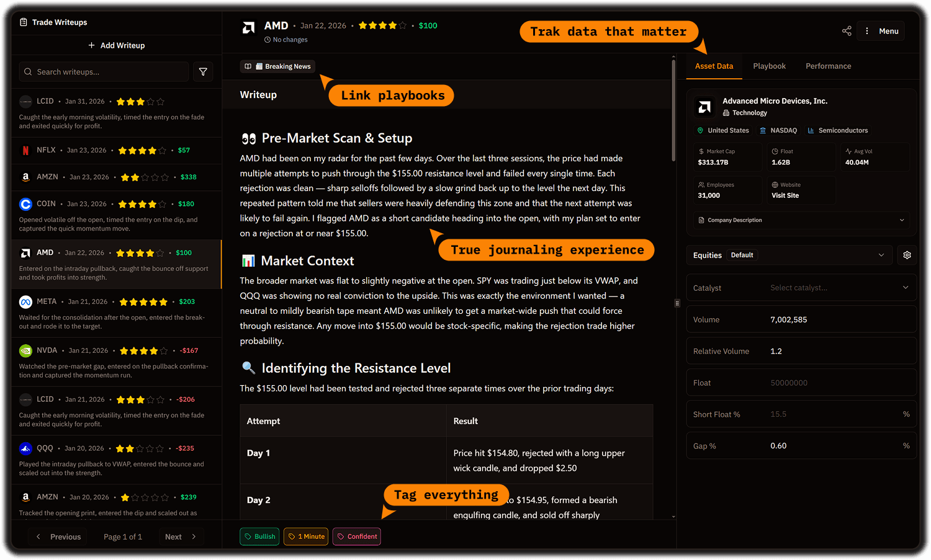Switch to the Performance tab
The width and height of the screenshot is (931, 560).
[x=828, y=66]
